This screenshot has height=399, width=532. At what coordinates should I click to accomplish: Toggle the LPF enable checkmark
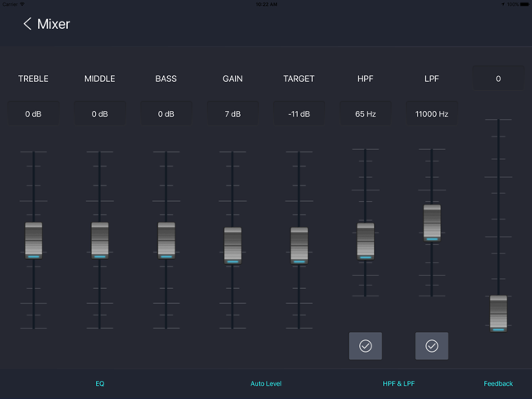[x=432, y=346]
